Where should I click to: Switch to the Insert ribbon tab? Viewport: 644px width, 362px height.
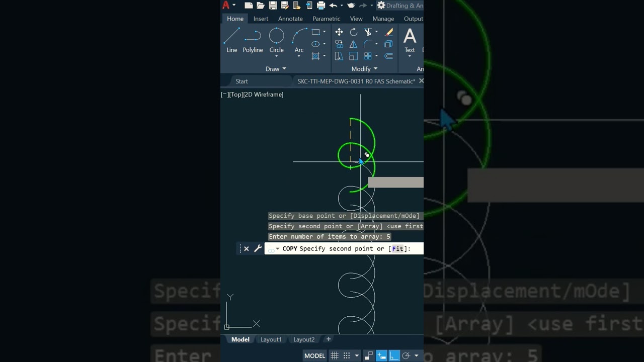point(261,19)
